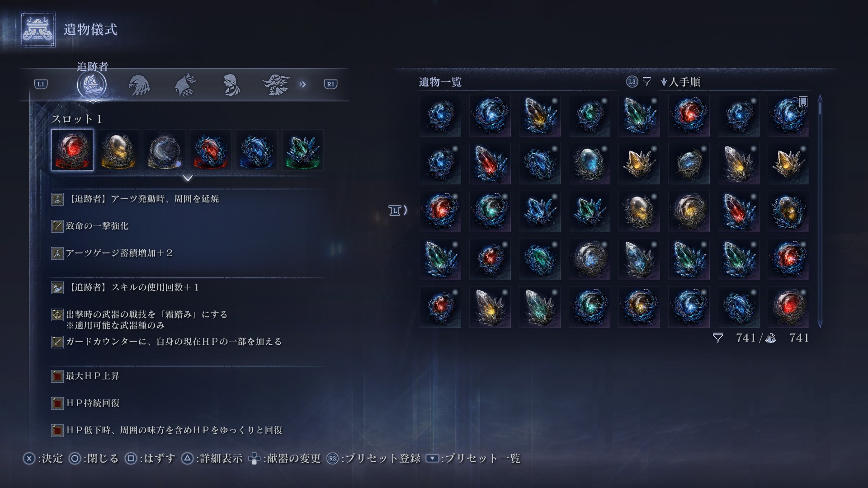
Task: Select the braided-woman character tab icon
Action: point(231,84)
